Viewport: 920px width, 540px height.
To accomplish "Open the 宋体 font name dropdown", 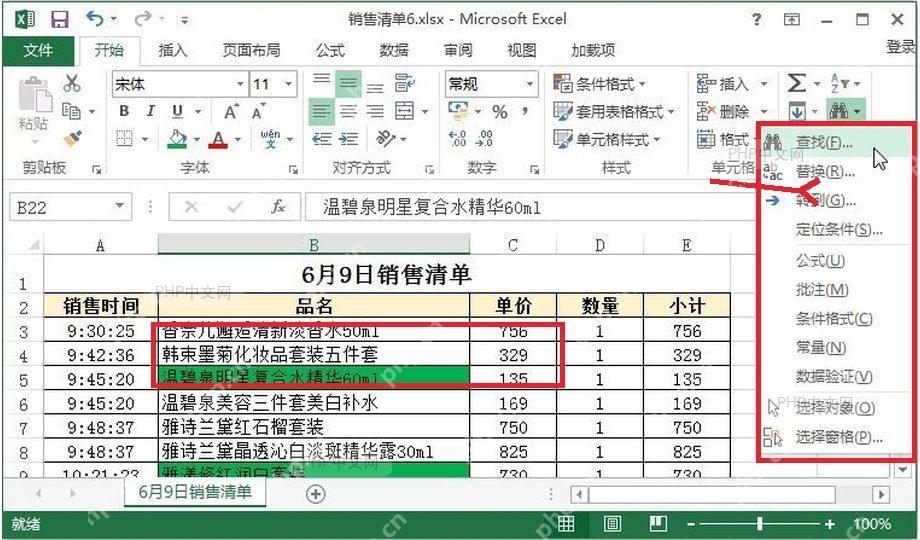I will tap(240, 83).
